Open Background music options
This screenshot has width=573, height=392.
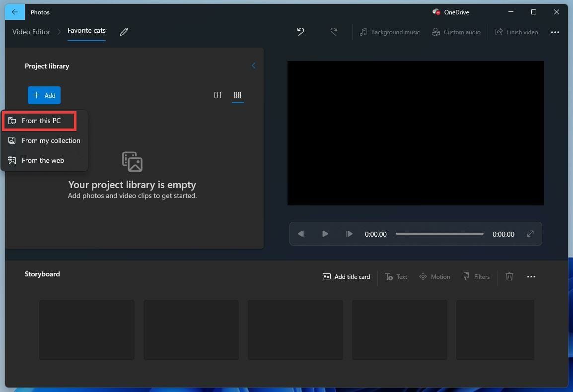(389, 32)
